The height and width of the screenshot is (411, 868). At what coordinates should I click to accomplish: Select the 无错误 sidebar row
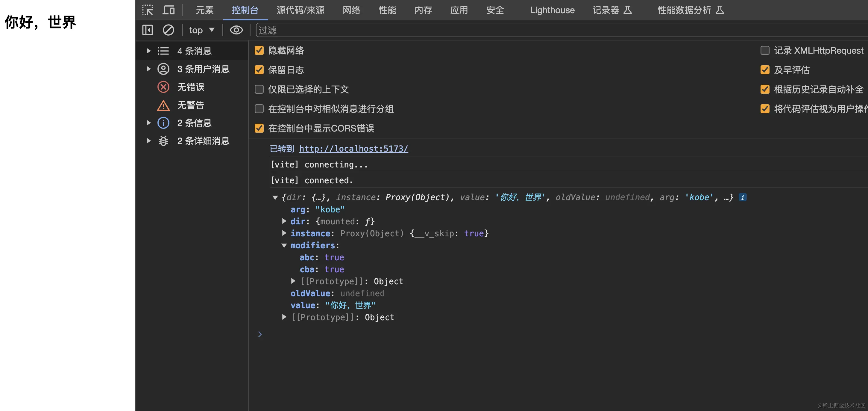click(191, 87)
